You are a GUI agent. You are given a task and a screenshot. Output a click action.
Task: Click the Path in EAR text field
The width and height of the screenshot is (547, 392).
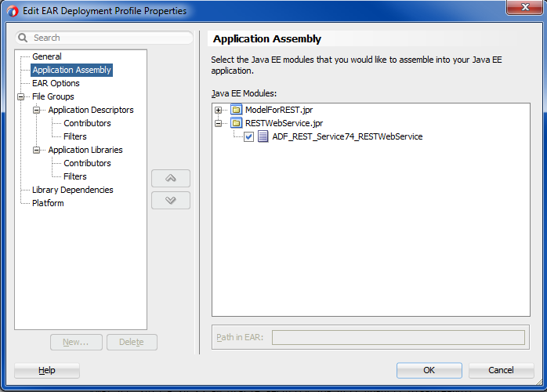coord(398,338)
